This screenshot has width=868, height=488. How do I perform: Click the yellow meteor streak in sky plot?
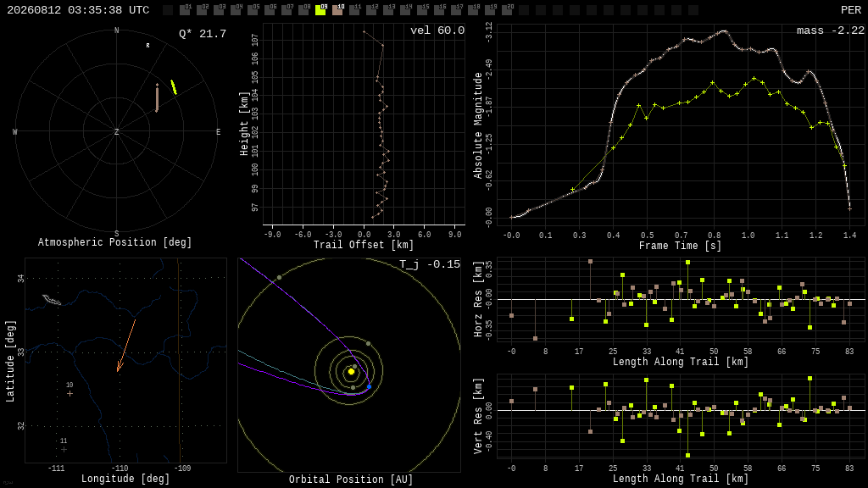pyautogui.click(x=174, y=87)
